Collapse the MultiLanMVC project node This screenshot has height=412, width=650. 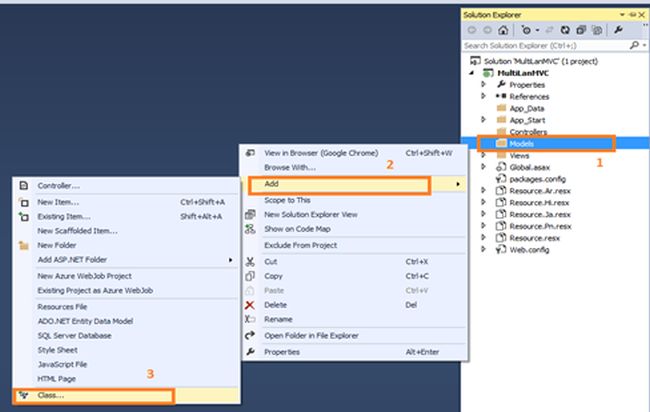coord(471,73)
